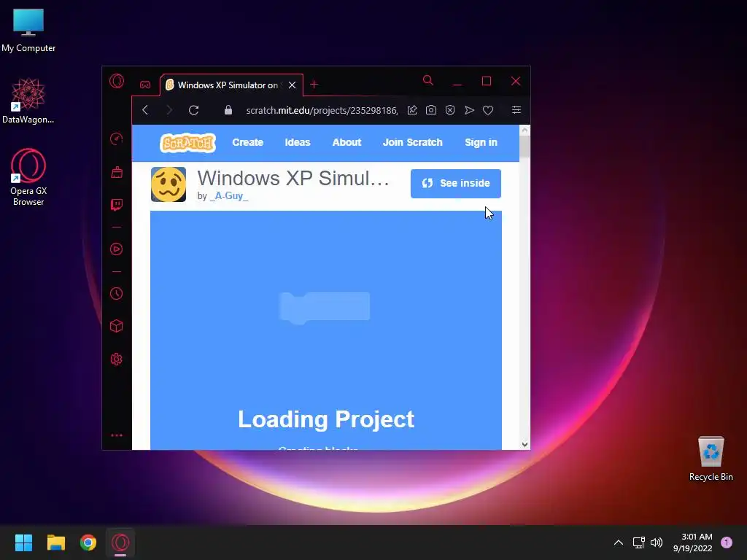Click the address bar URL field
The width and height of the screenshot is (747, 560).
pos(322,110)
